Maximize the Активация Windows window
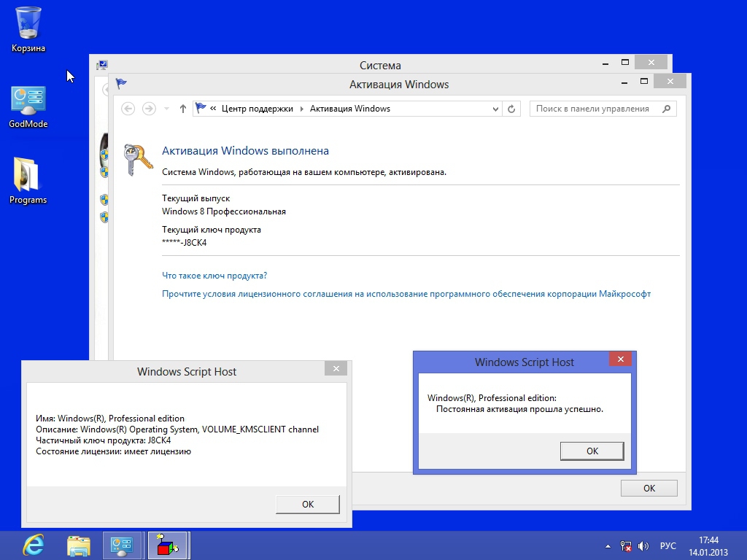The height and width of the screenshot is (560, 747). coord(644,82)
